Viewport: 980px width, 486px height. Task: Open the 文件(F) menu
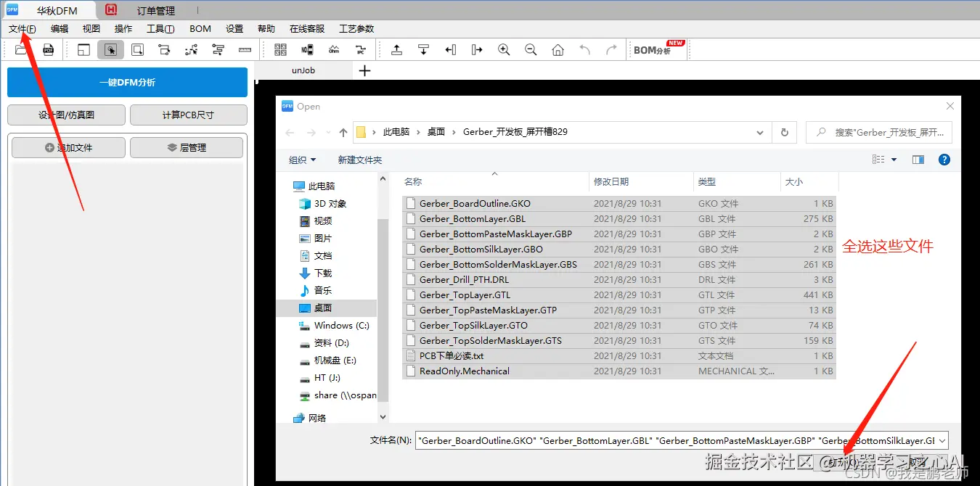[x=23, y=29]
